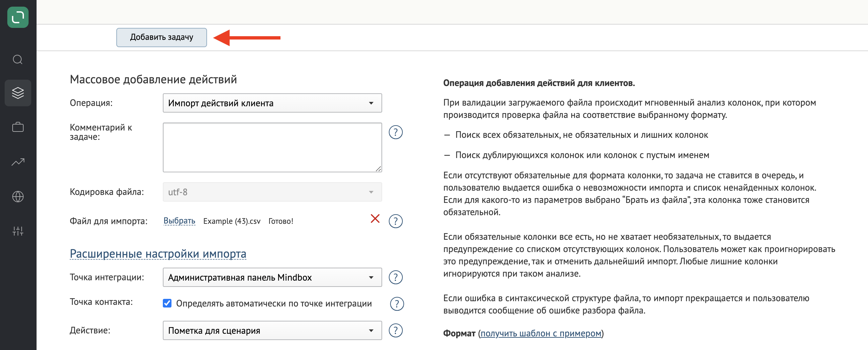Viewport: 868px width, 350px height.
Task: Click the green Mindbox logo icon
Action: tap(18, 17)
